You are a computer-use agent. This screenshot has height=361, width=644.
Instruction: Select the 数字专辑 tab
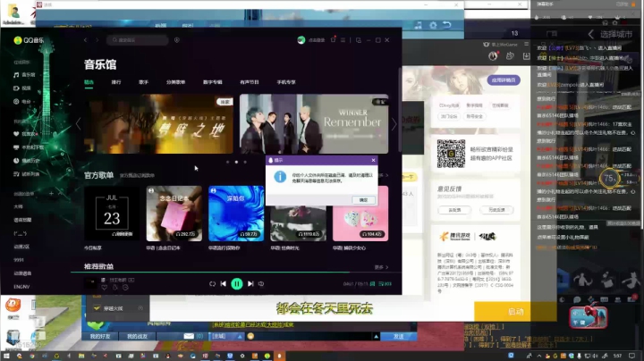pos(212,82)
